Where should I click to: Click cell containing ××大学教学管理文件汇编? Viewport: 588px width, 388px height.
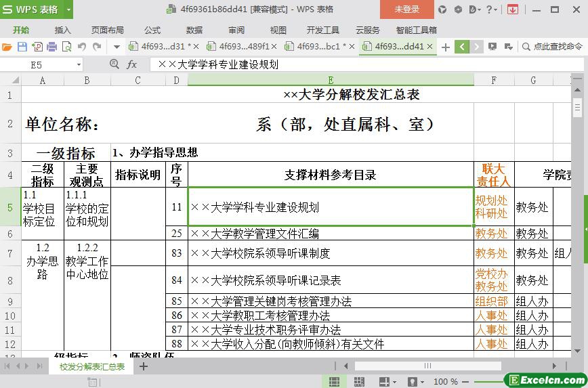point(331,234)
